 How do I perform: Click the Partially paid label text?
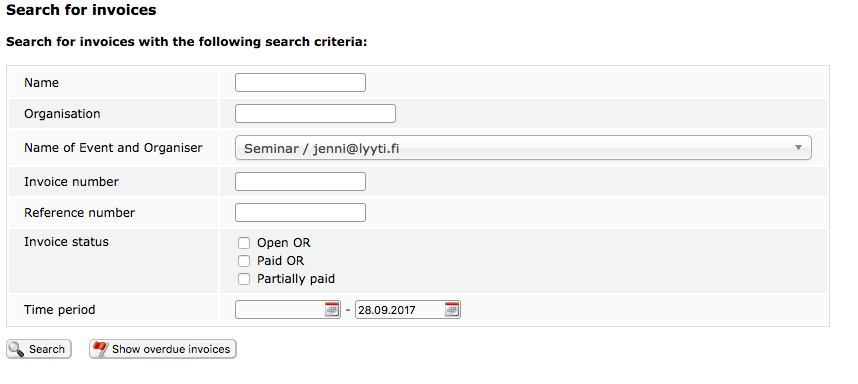296,279
